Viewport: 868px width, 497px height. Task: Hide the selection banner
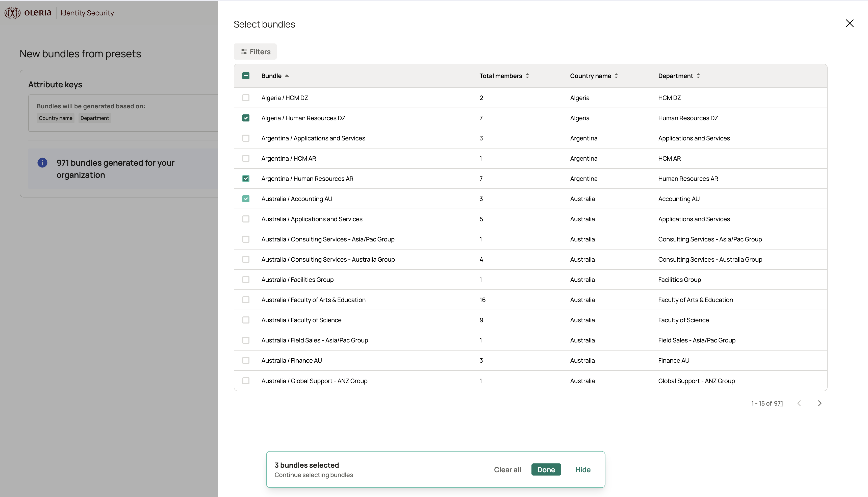point(583,470)
